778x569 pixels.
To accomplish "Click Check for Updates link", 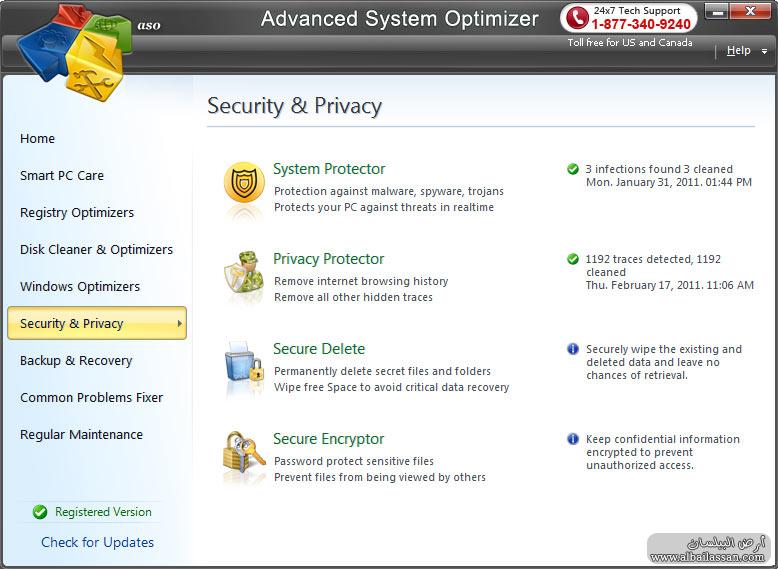I will coord(97,542).
